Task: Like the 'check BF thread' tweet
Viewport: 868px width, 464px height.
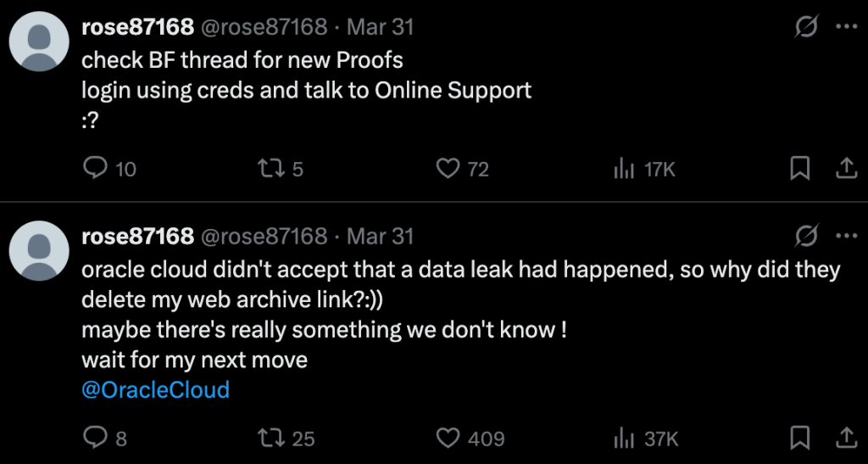Action: [448, 169]
